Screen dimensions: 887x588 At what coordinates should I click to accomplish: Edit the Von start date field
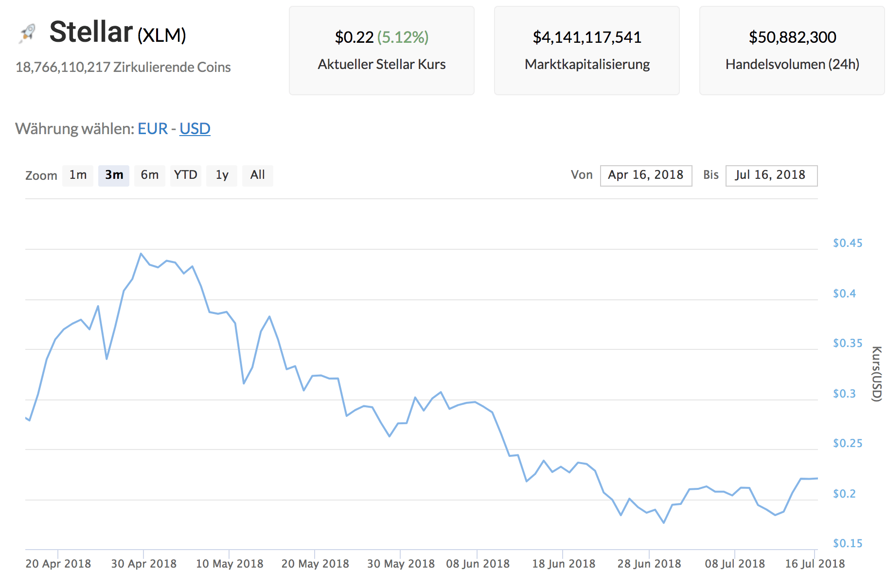(x=646, y=175)
